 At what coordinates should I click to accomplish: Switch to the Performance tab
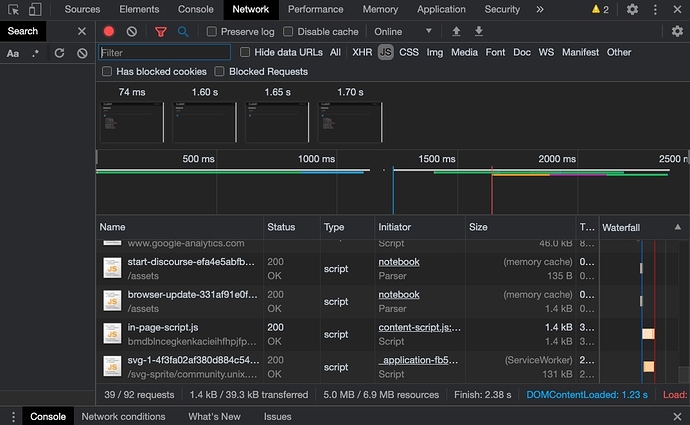(x=316, y=9)
